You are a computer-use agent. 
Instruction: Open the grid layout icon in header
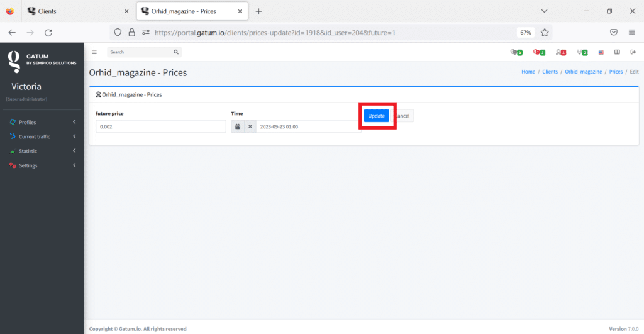point(617,52)
